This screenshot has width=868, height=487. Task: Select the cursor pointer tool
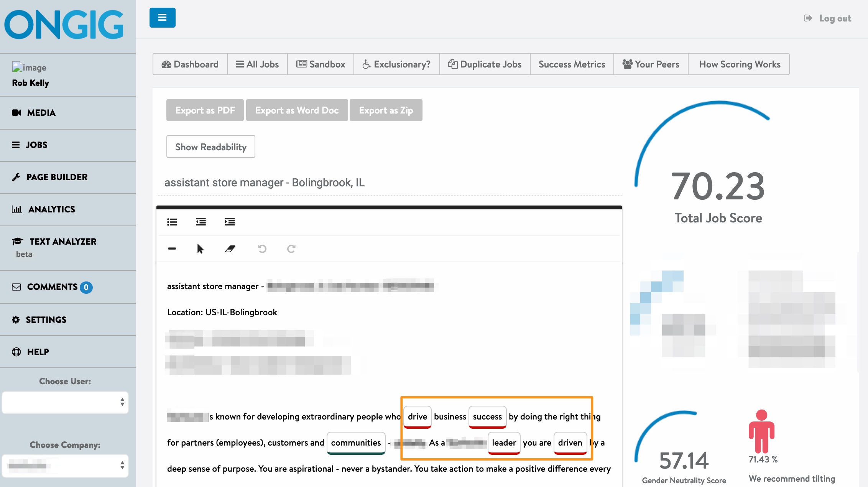[200, 249]
